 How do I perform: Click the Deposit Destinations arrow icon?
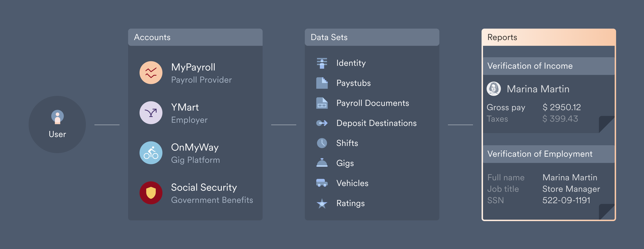pyautogui.click(x=322, y=123)
